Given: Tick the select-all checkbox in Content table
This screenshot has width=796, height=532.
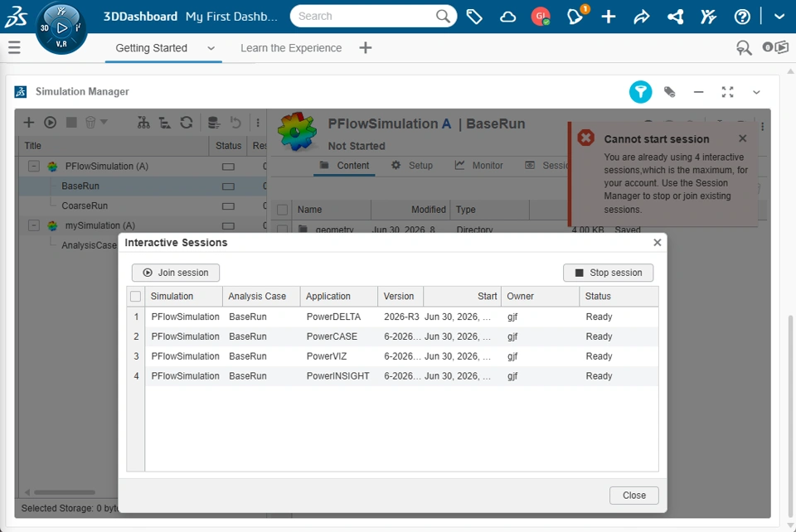Looking at the screenshot, I should pyautogui.click(x=283, y=210).
